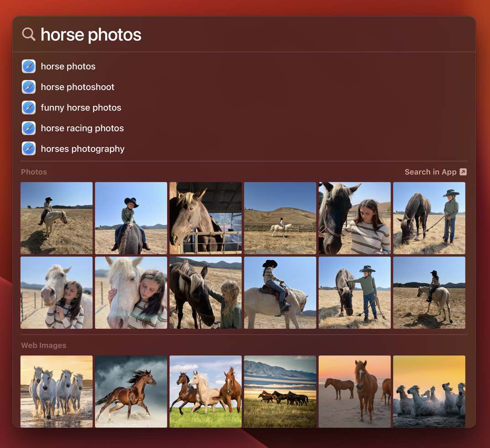Choose the 'horse racing photos' suggestion

(x=82, y=128)
